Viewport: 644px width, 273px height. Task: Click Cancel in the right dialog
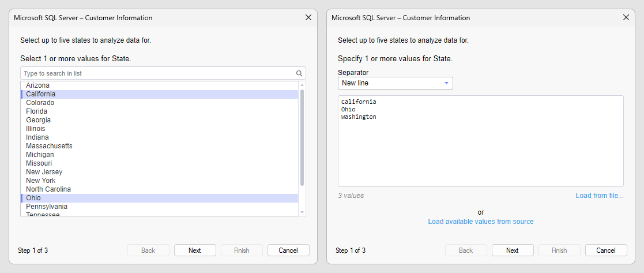[606, 250]
